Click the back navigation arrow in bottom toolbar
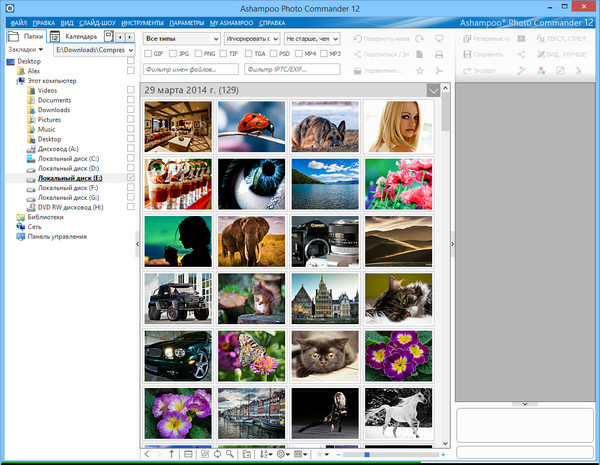Screen dimensions: 600x465 [x=147, y=454]
